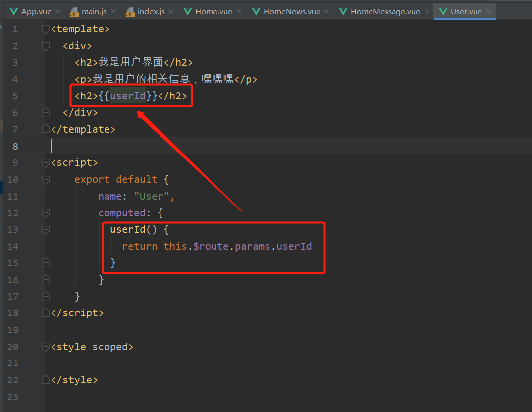532x412 pixels.
Task: Close the HomeMessage.vue tab
Action: pos(427,11)
